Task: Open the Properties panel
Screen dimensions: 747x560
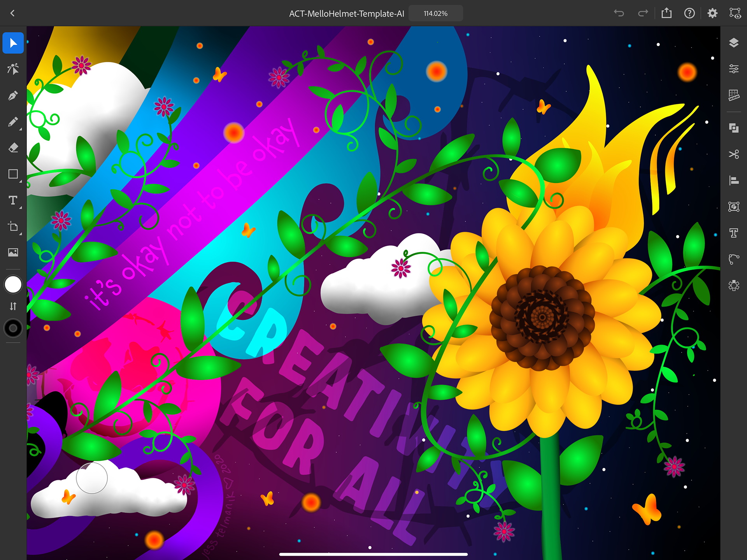Action: (x=734, y=69)
